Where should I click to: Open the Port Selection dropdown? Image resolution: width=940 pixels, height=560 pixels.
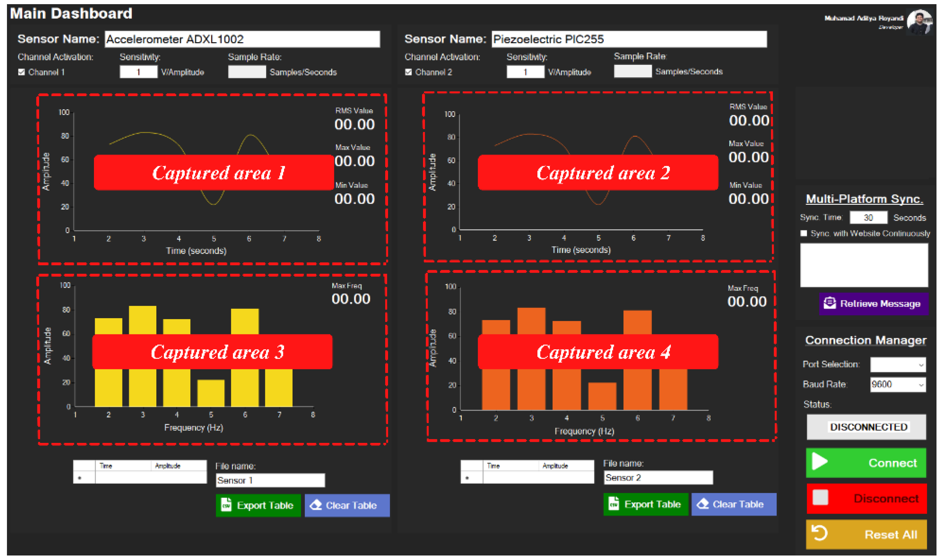[x=898, y=365]
